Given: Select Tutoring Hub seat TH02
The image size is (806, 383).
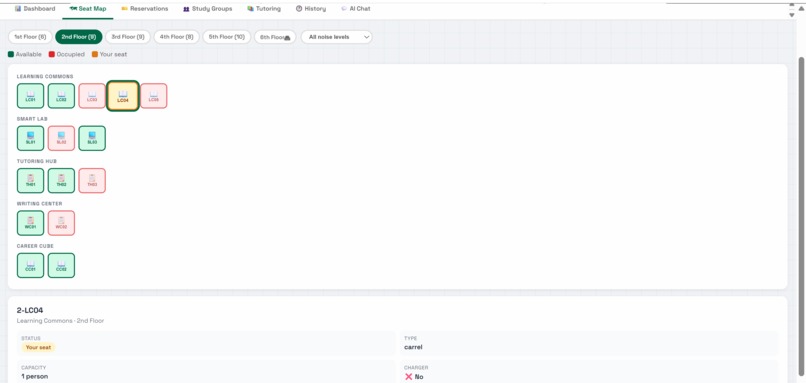Looking at the screenshot, I should tap(61, 181).
